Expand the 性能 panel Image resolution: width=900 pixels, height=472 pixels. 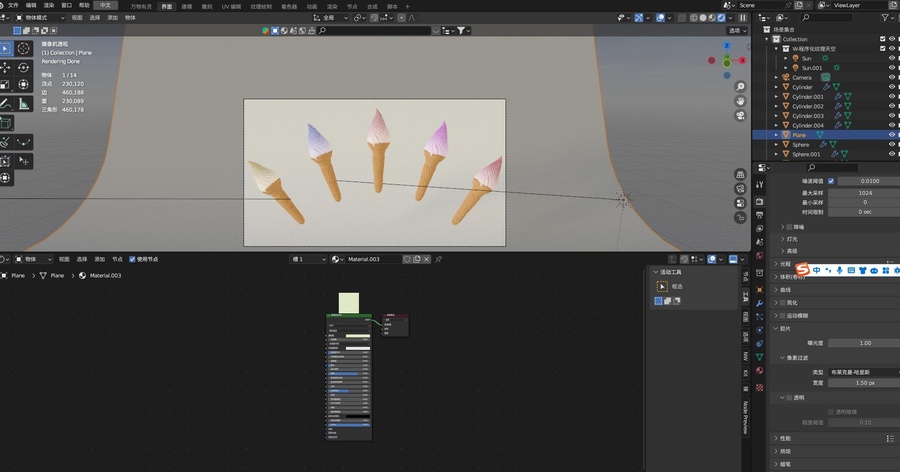pyautogui.click(x=785, y=438)
